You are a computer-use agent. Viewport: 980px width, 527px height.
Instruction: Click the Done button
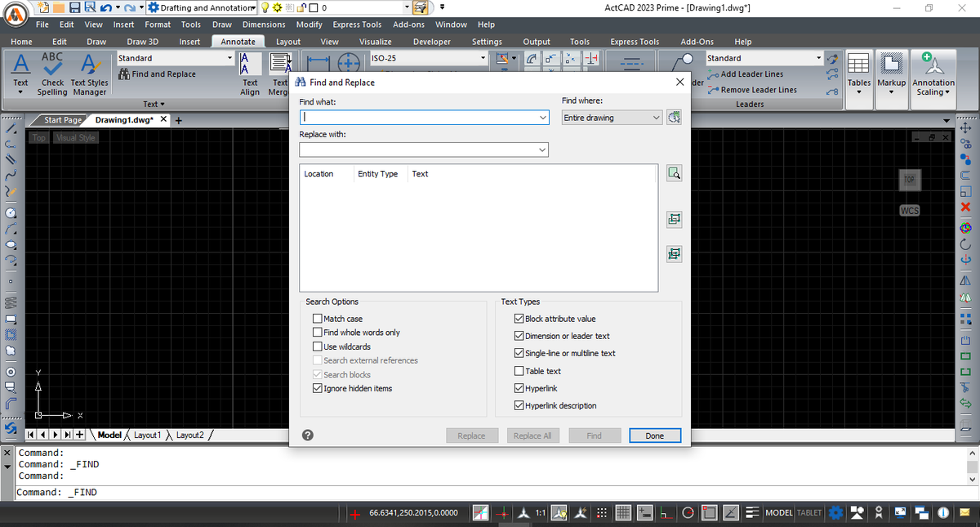tap(655, 435)
